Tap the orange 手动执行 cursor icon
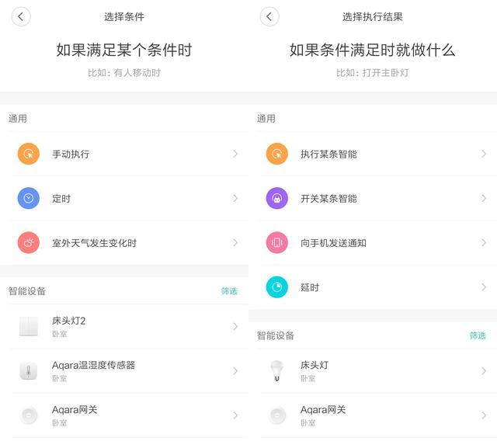The image size is (497, 448). 29,154
